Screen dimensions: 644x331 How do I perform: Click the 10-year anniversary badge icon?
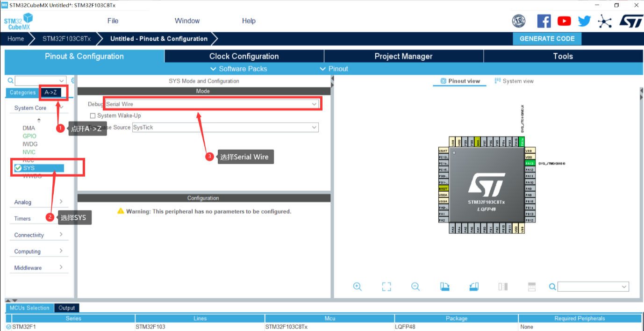pos(519,21)
